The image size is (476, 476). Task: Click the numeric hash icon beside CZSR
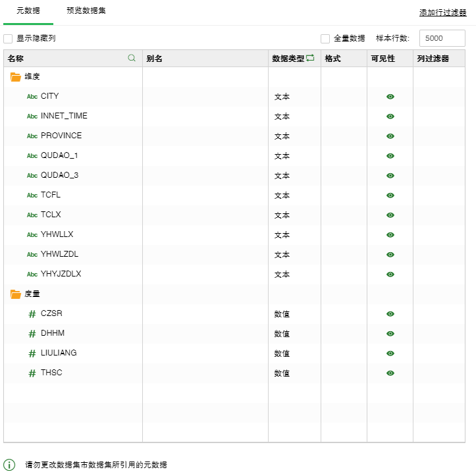click(32, 314)
